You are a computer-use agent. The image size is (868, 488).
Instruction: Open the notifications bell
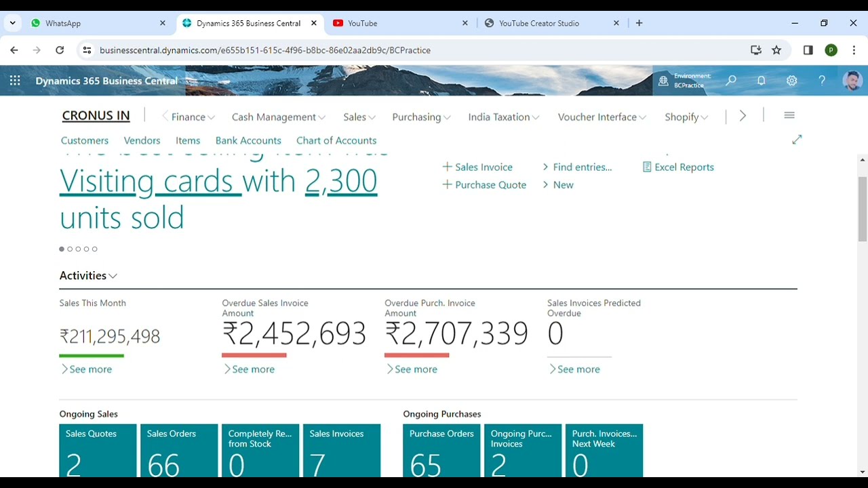point(761,81)
